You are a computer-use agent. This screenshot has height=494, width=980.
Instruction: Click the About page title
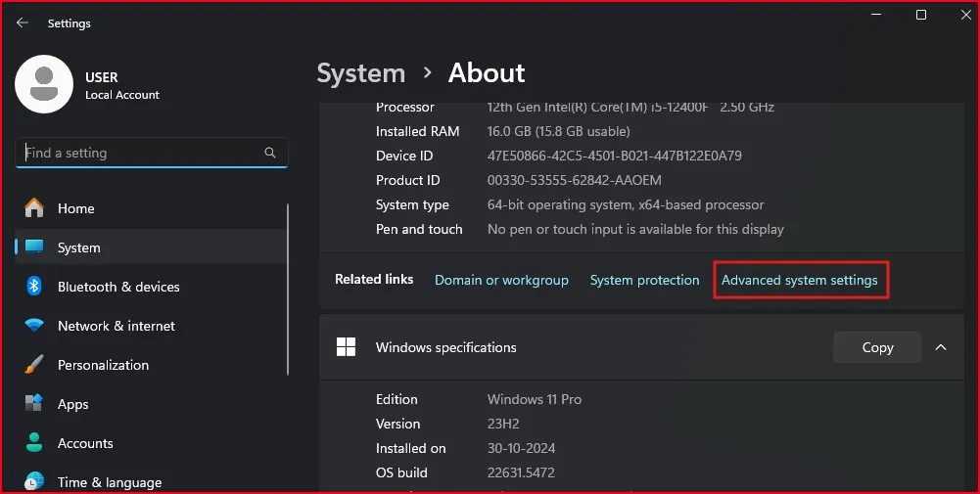point(487,73)
